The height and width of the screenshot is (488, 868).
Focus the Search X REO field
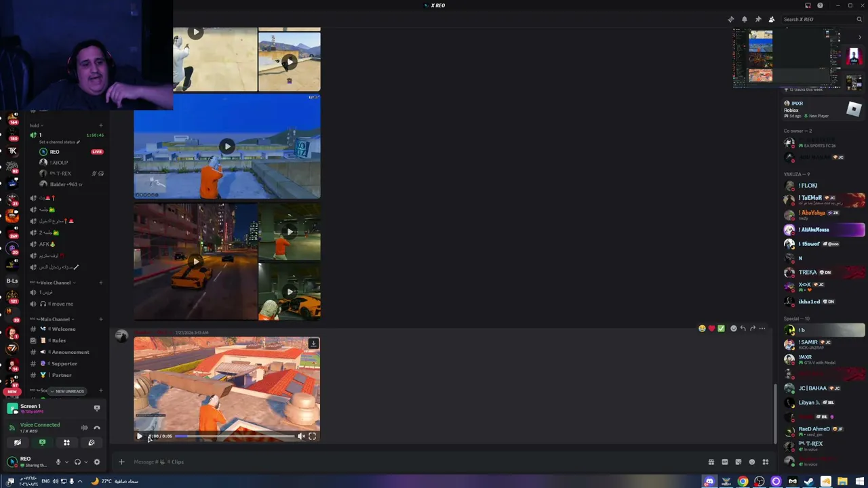point(822,19)
